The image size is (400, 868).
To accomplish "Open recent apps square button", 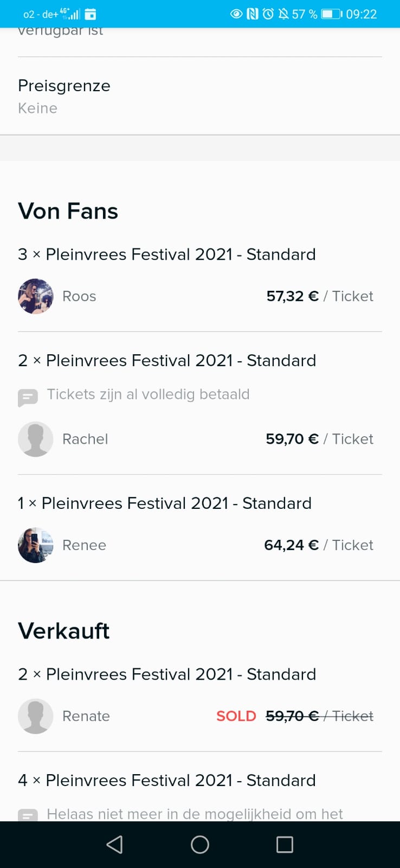I will 285,845.
